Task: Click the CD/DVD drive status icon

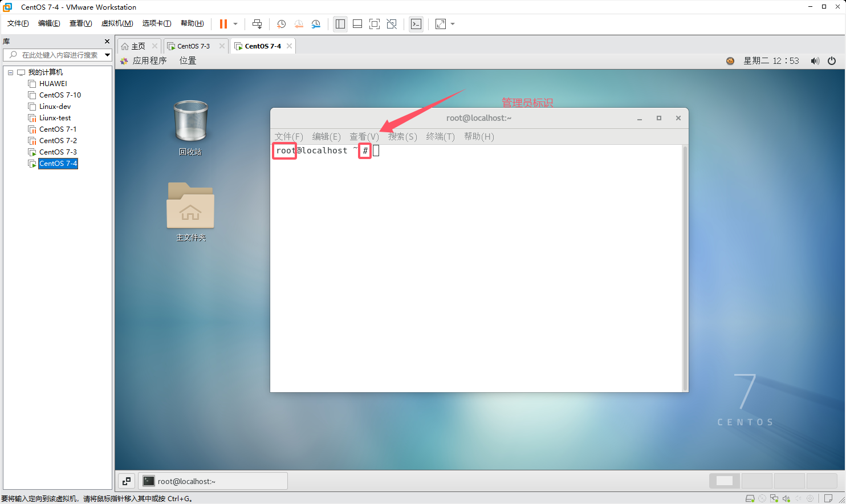Action: (762, 498)
